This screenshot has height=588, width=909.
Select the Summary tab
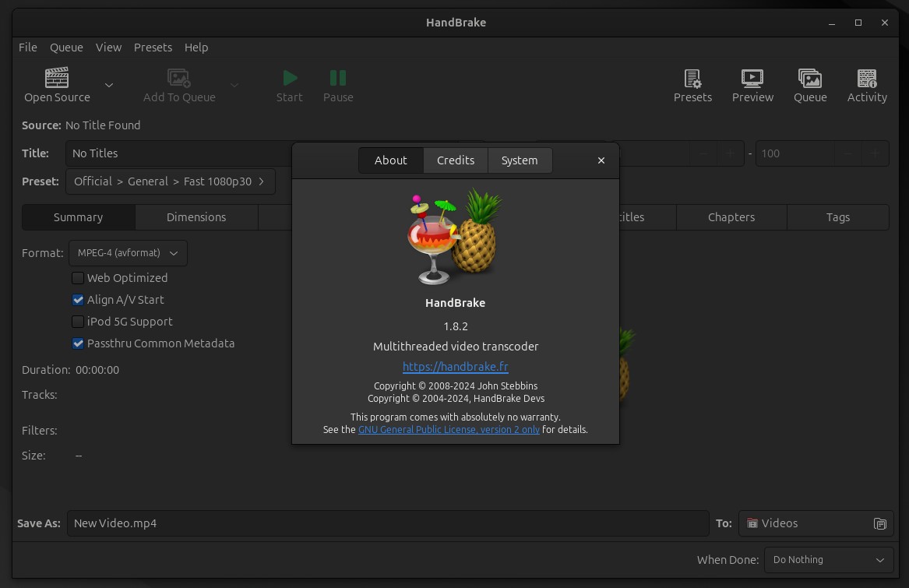(x=78, y=217)
